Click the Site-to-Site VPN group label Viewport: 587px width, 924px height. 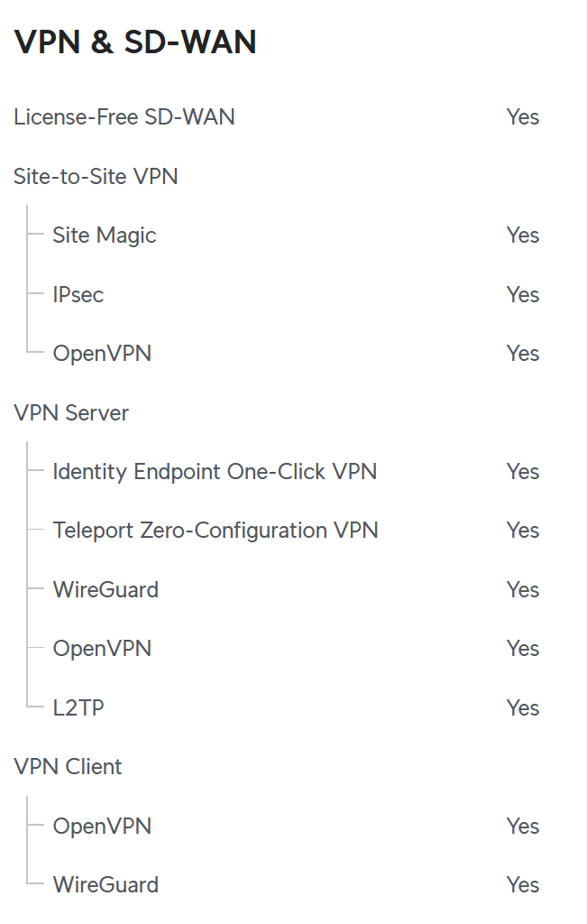pyautogui.click(x=96, y=176)
